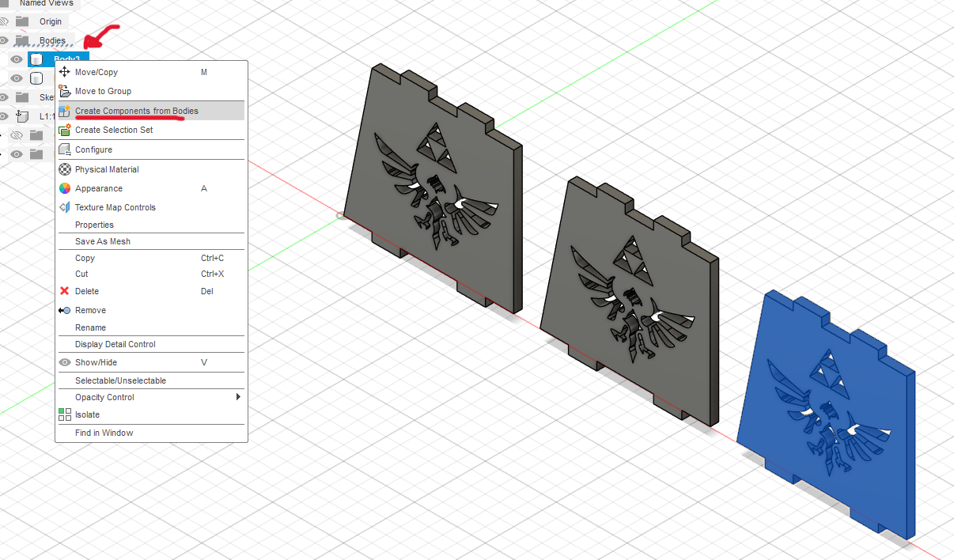Select the L1:1 component icon
The image size is (954, 560).
(22, 116)
